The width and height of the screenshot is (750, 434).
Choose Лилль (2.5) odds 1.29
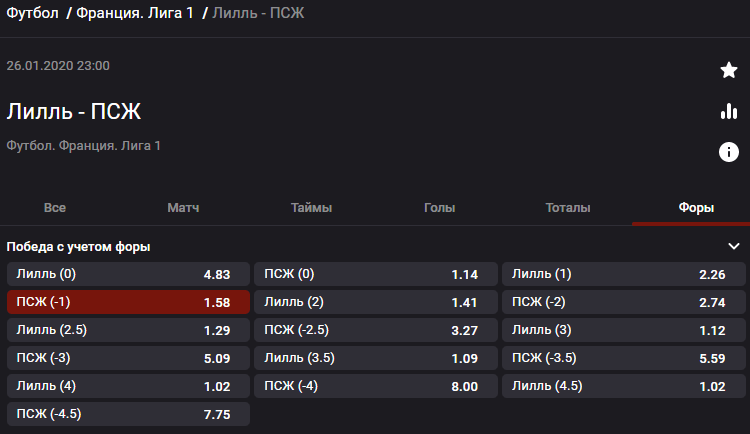click(x=128, y=330)
